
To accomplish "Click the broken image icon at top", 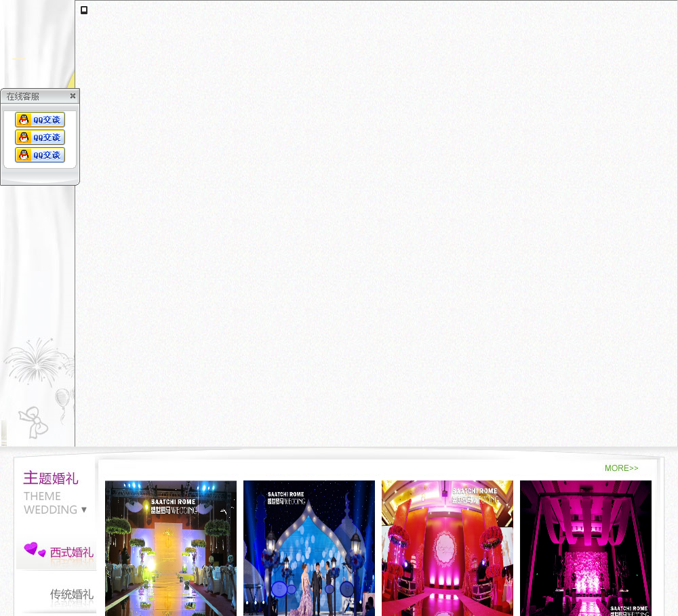I will 84,10.
